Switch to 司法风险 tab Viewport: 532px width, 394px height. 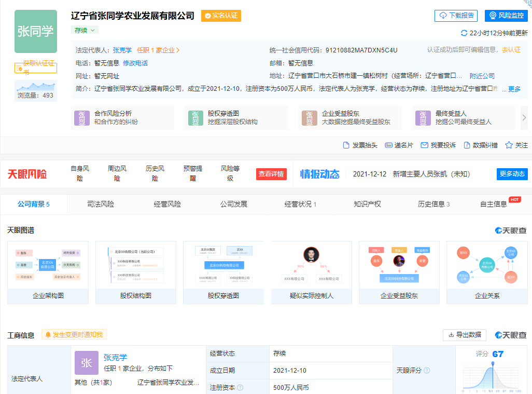coord(101,204)
